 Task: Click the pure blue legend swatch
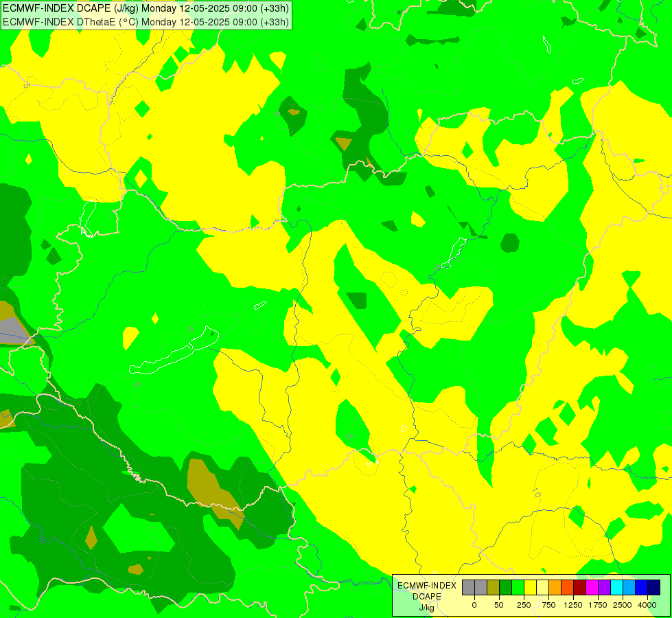tap(642, 587)
